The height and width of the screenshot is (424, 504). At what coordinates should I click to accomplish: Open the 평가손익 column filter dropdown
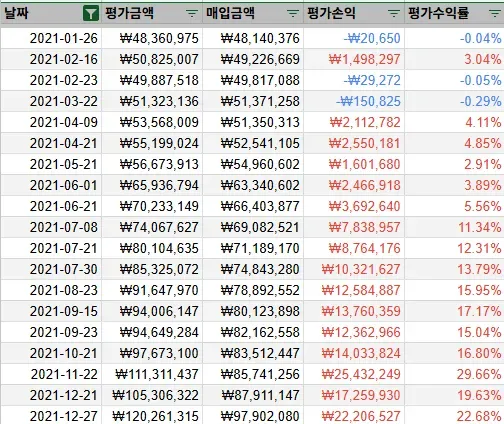tap(394, 14)
